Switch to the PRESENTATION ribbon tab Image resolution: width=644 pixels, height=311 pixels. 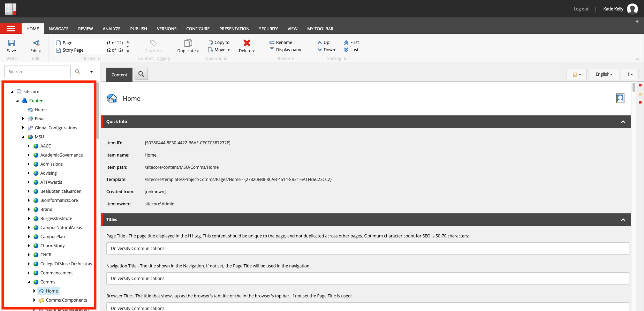pos(234,29)
